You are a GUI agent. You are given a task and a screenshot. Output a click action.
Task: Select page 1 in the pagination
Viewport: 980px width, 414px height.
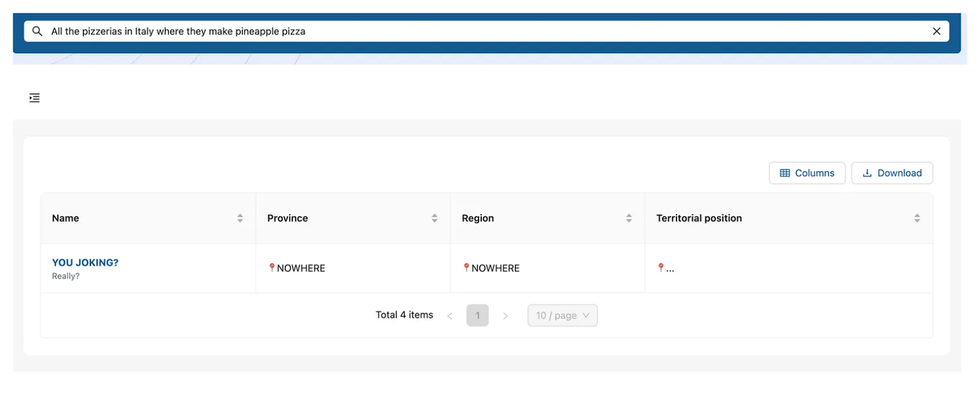click(477, 316)
